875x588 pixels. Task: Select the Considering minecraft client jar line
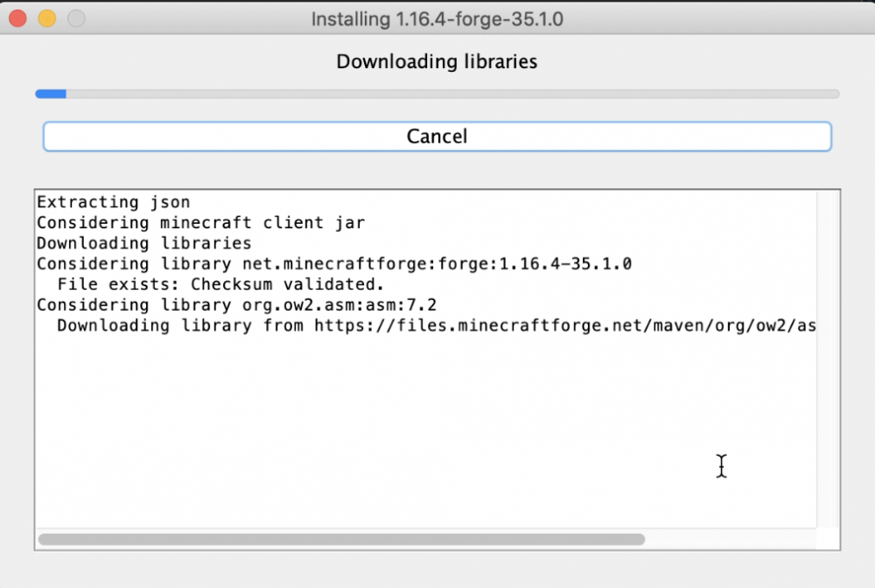click(200, 223)
